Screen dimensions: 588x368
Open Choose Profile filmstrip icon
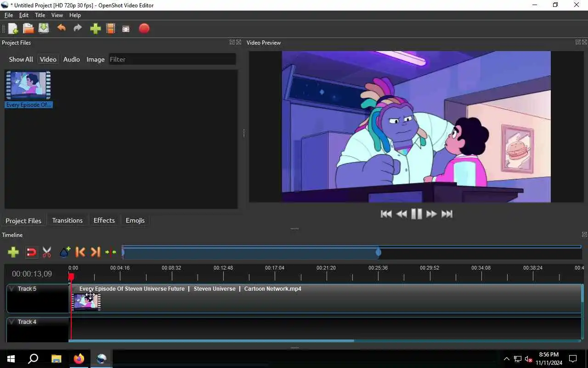click(x=111, y=29)
